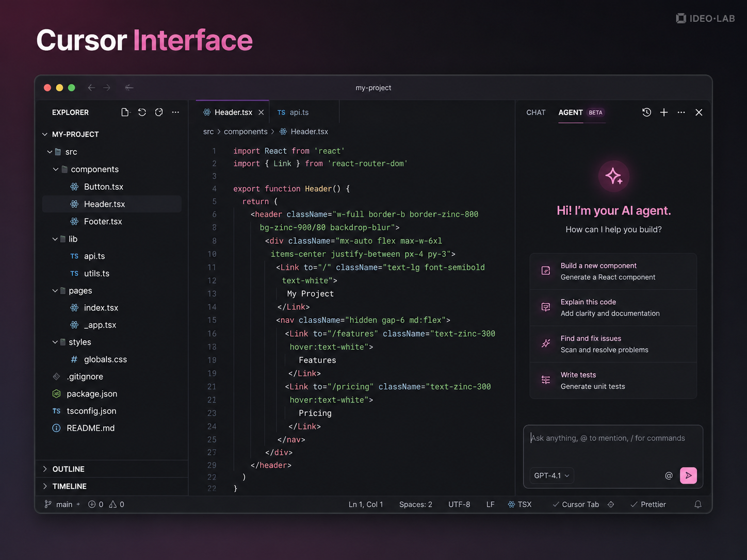Image resolution: width=747 pixels, height=560 pixels.
Task: Click UTF-8 encoding in status bar
Action: tap(459, 504)
